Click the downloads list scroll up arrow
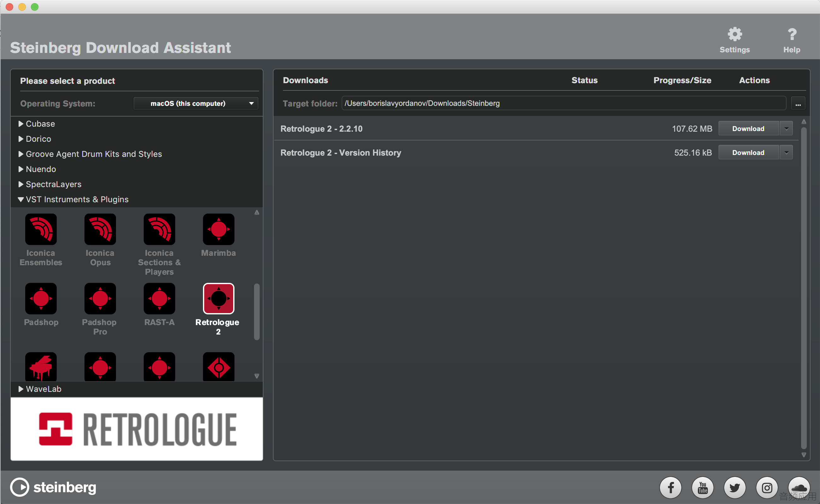Screen dimensions: 820x504 point(804,122)
